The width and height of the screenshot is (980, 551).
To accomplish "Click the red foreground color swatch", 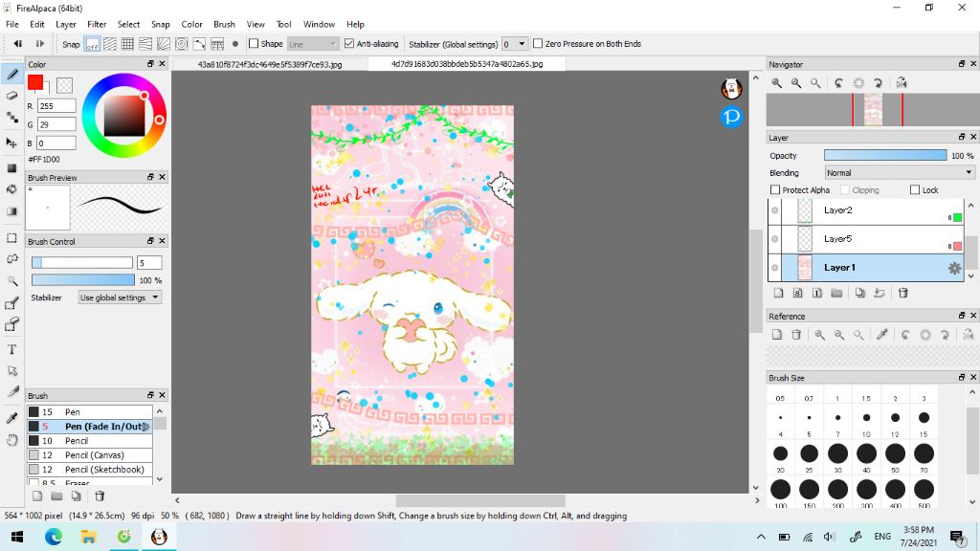I will 35,83.
